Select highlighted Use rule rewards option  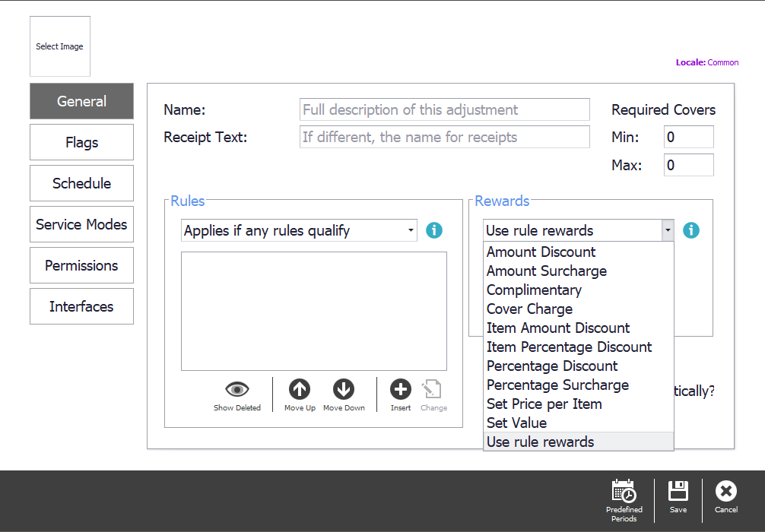[x=579, y=442]
